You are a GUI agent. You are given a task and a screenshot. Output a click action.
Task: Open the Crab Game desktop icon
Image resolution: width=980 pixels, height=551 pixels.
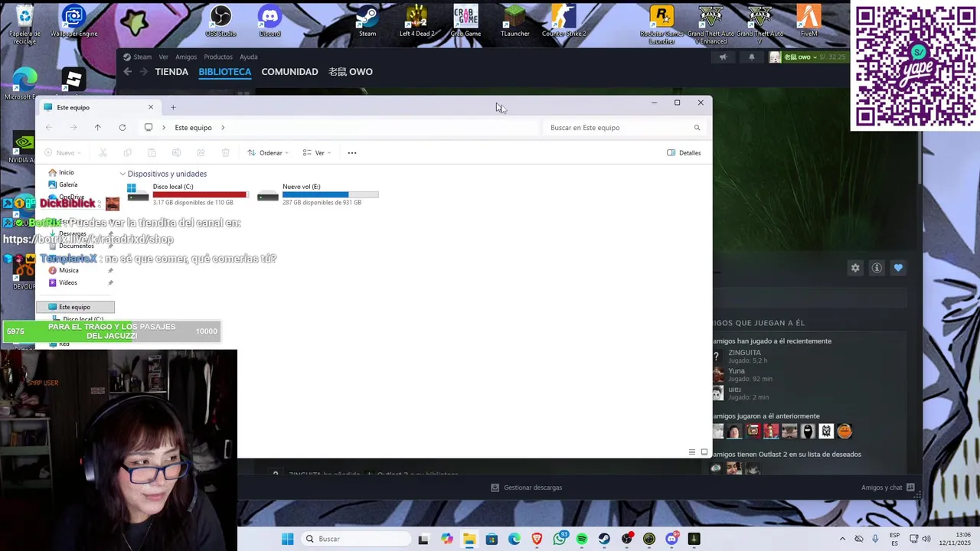465,21
